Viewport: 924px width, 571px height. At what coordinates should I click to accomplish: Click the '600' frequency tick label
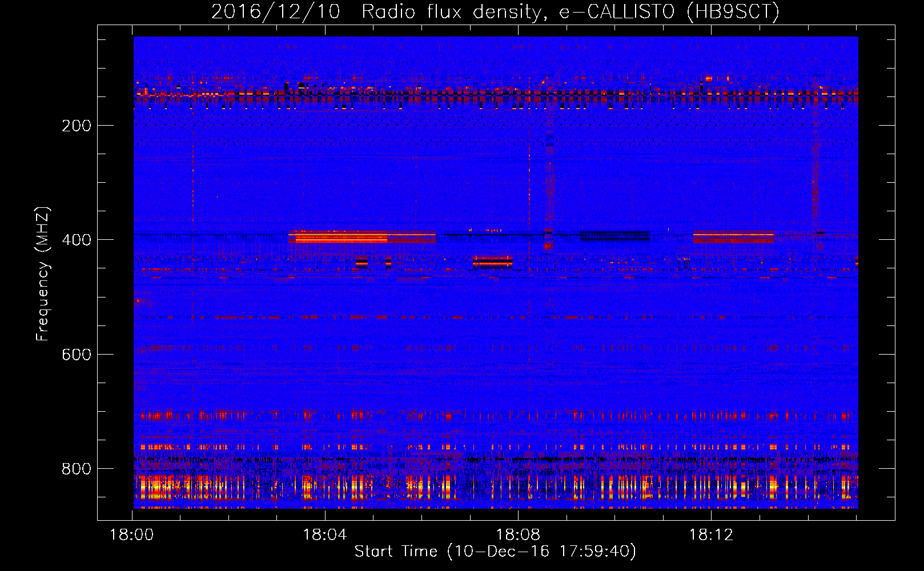[x=77, y=355]
